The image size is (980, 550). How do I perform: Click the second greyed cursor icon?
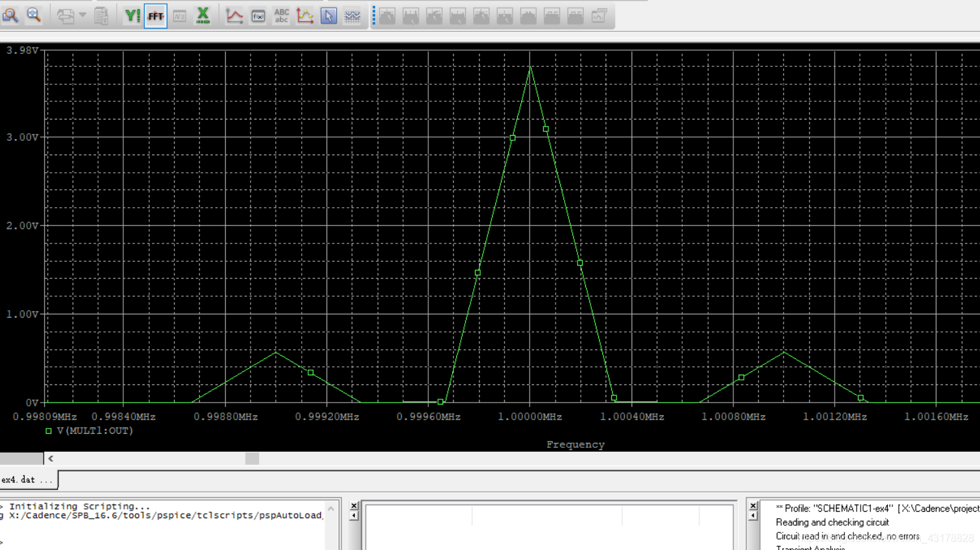pyautogui.click(x=411, y=16)
